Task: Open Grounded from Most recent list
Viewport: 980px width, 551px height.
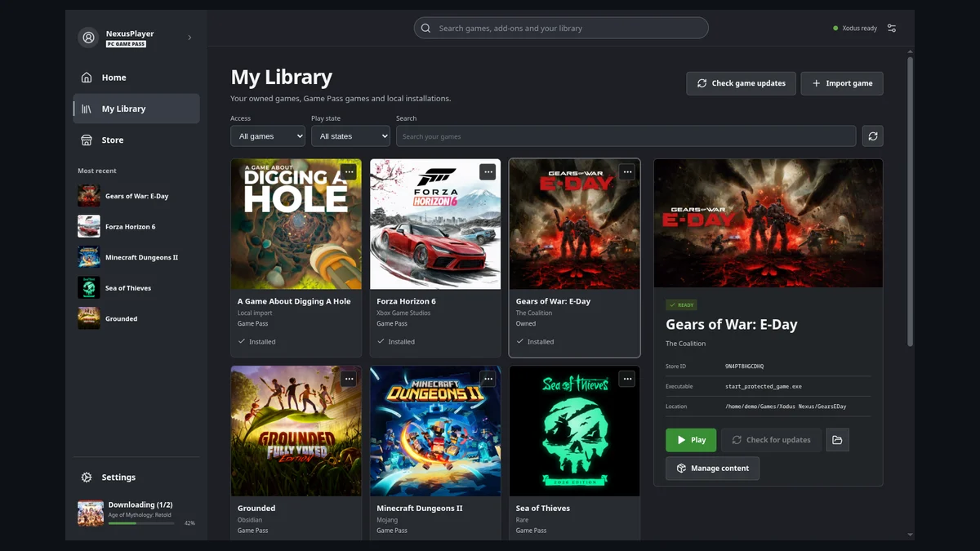Action: click(x=136, y=318)
